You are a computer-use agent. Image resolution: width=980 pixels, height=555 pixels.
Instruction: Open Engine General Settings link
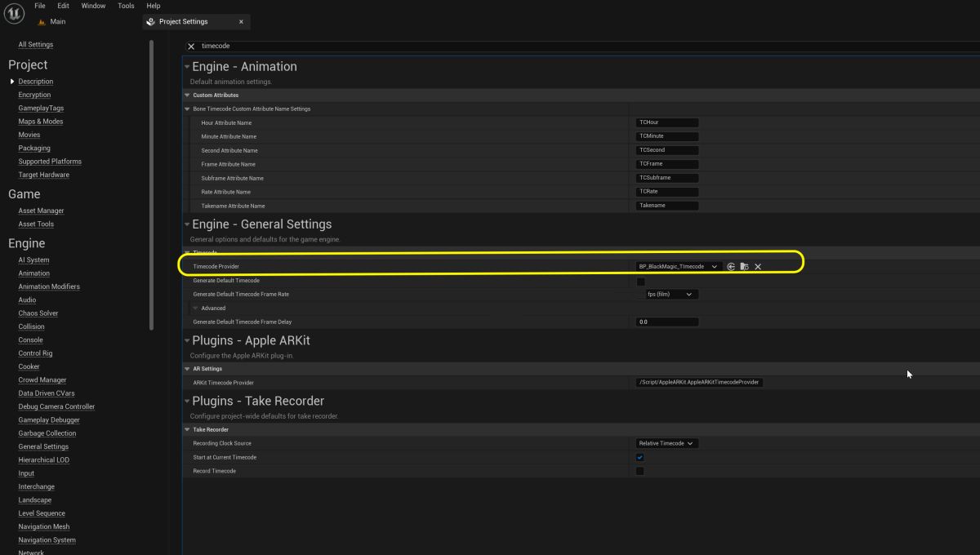43,447
